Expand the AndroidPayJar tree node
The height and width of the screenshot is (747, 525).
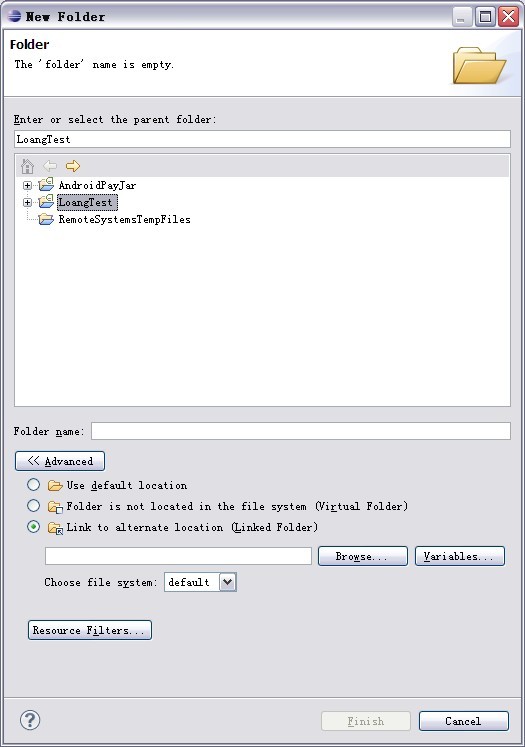28,185
